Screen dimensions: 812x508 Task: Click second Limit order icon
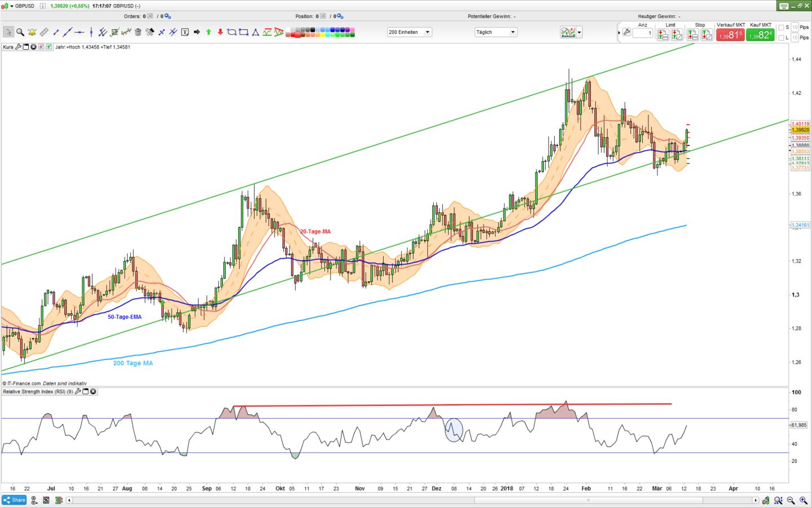[x=677, y=34]
